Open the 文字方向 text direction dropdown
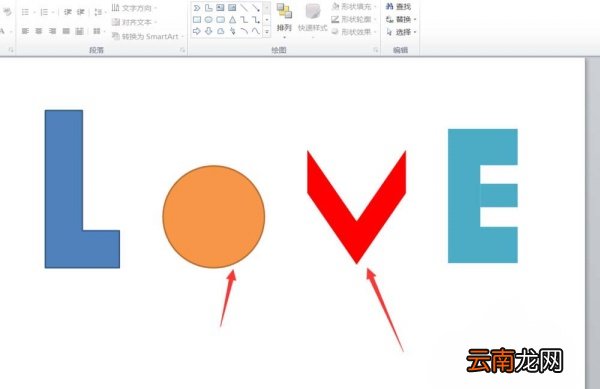600x389 pixels. click(x=134, y=8)
